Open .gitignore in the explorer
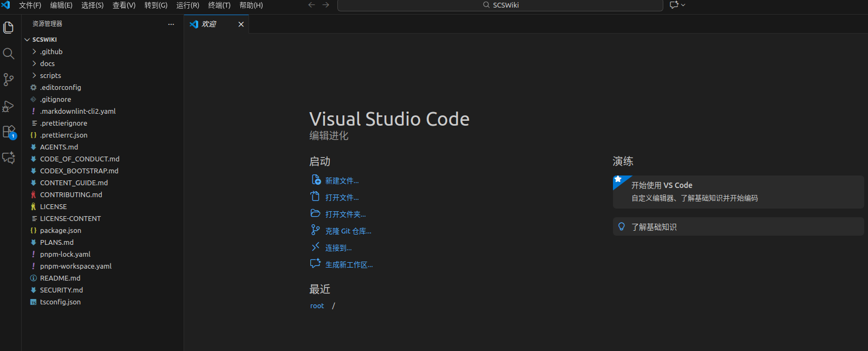This screenshot has height=351, width=868. 102,99
